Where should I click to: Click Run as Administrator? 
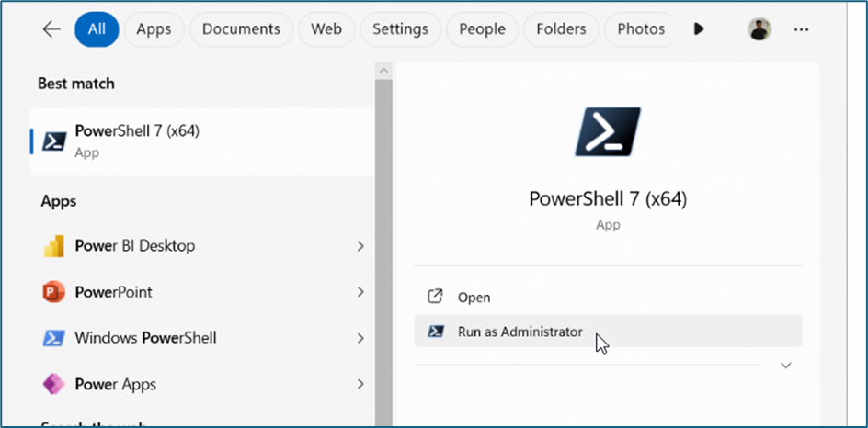[520, 332]
